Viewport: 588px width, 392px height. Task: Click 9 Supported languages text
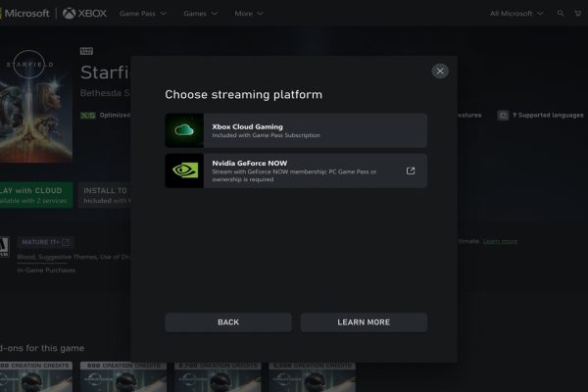coord(548,116)
